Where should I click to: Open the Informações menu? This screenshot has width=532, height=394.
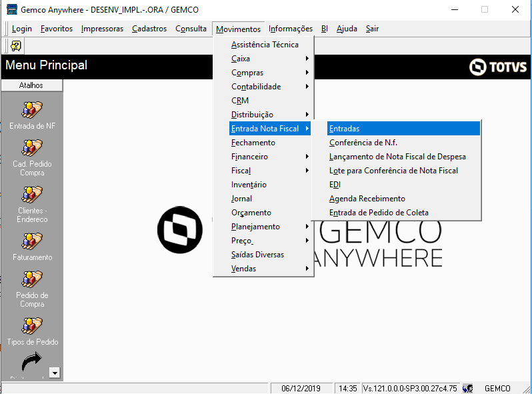coord(291,29)
